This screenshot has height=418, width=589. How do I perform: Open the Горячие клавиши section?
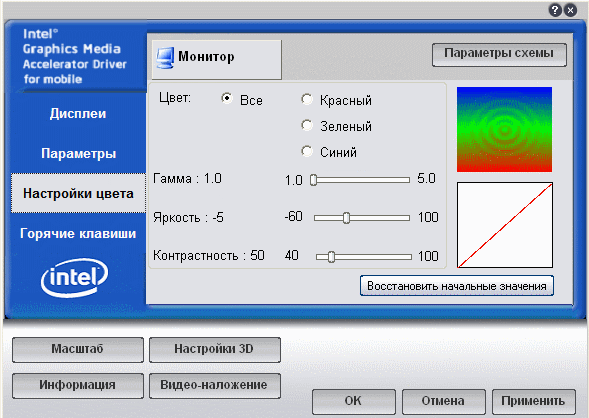coord(78,233)
